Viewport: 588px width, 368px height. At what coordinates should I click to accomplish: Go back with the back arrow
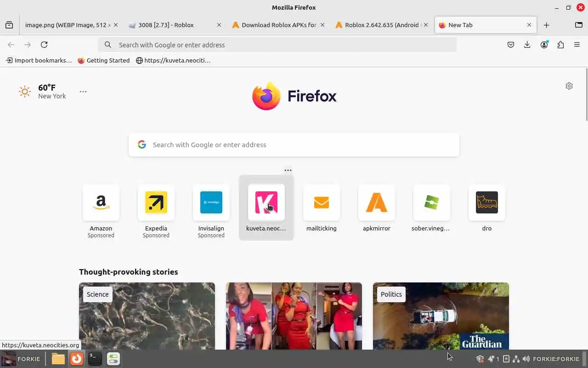coord(11,45)
